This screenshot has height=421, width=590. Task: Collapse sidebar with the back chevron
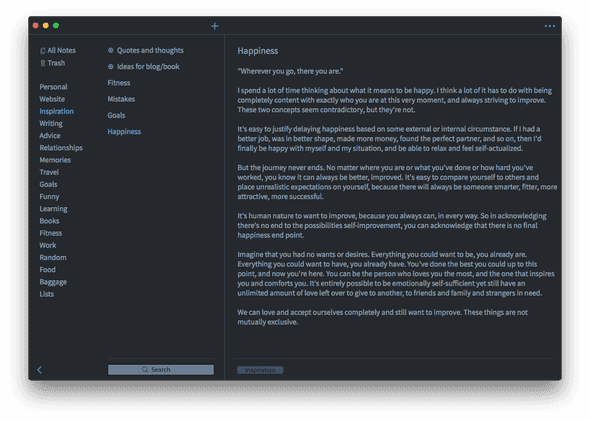(40, 370)
